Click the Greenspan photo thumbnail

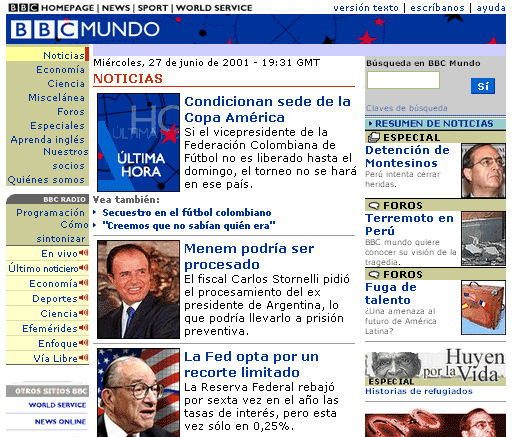138,393
